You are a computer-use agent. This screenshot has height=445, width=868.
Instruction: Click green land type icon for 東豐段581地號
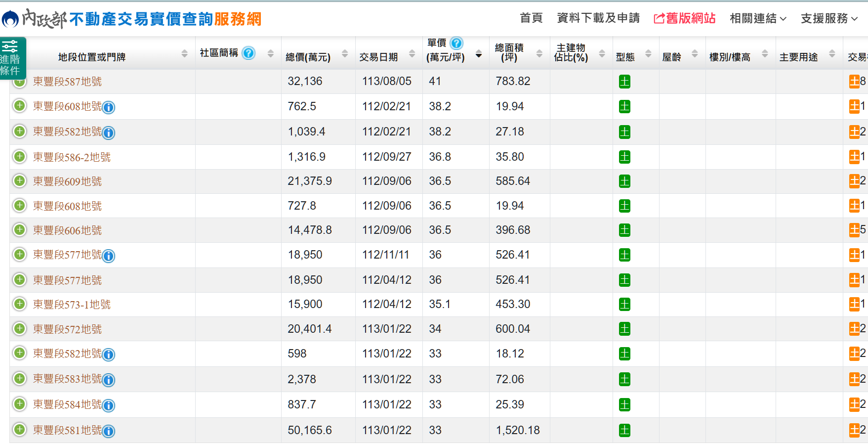click(x=624, y=431)
